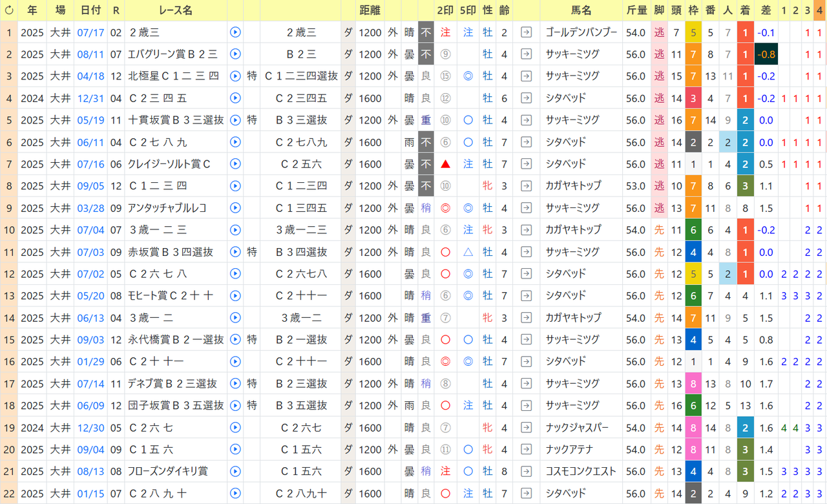The image size is (827, 504).
Task: Sort by the 人 column header
Action: pyautogui.click(x=728, y=10)
